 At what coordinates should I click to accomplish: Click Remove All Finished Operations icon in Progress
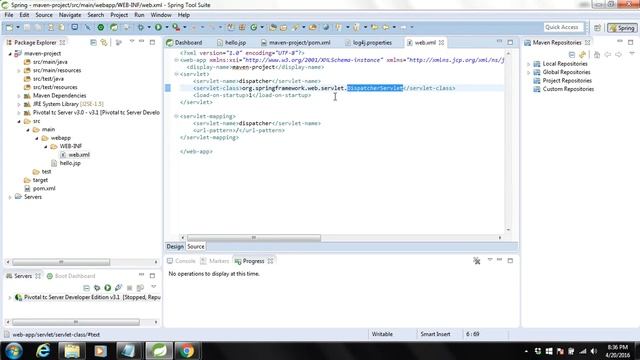pyautogui.click(x=477, y=260)
